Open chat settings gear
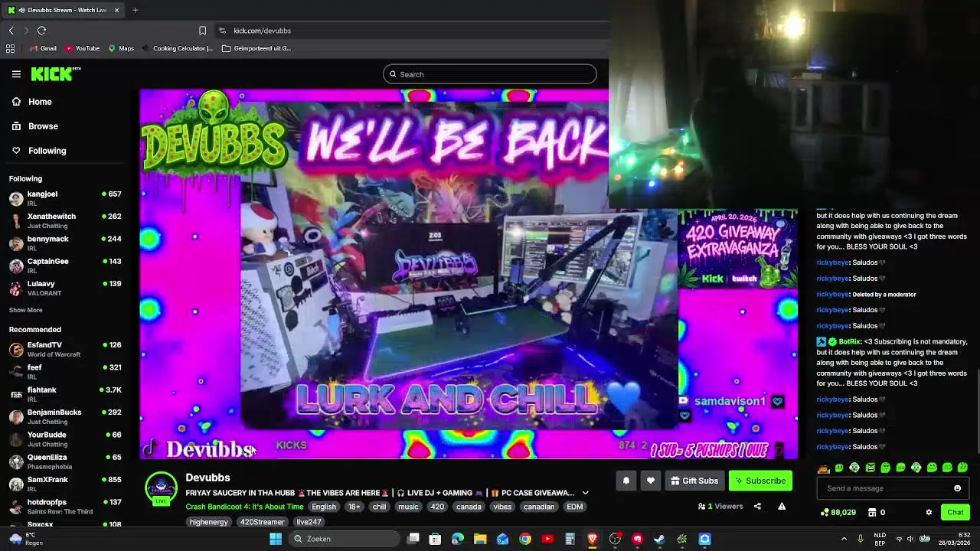Screen dimensions: 980x551 (x=929, y=513)
